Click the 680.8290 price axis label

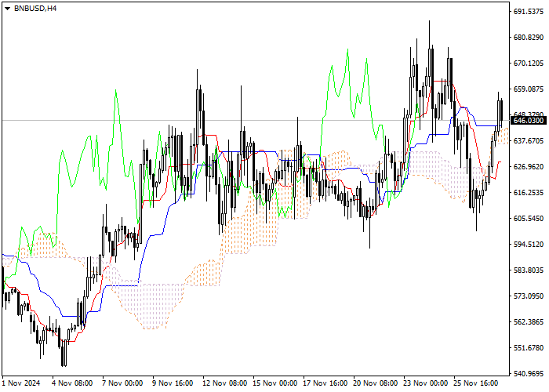[x=529, y=38]
